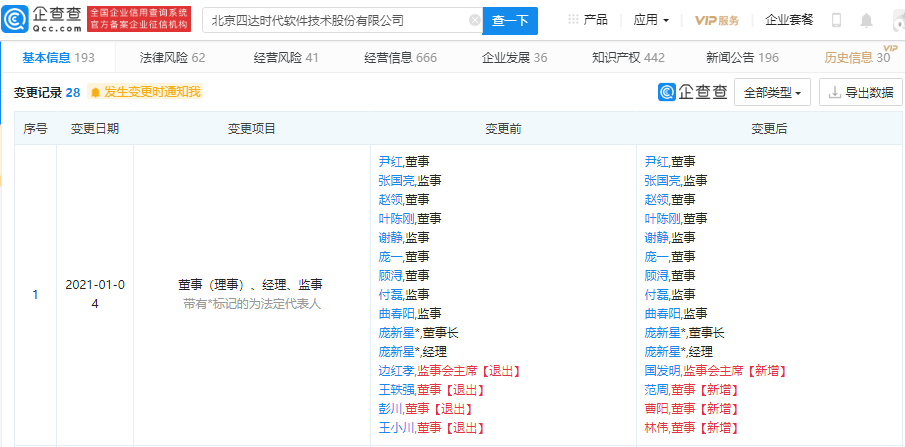Open 彭川 link marked 退出
Image resolution: width=905 pixels, height=447 pixels.
(391, 409)
